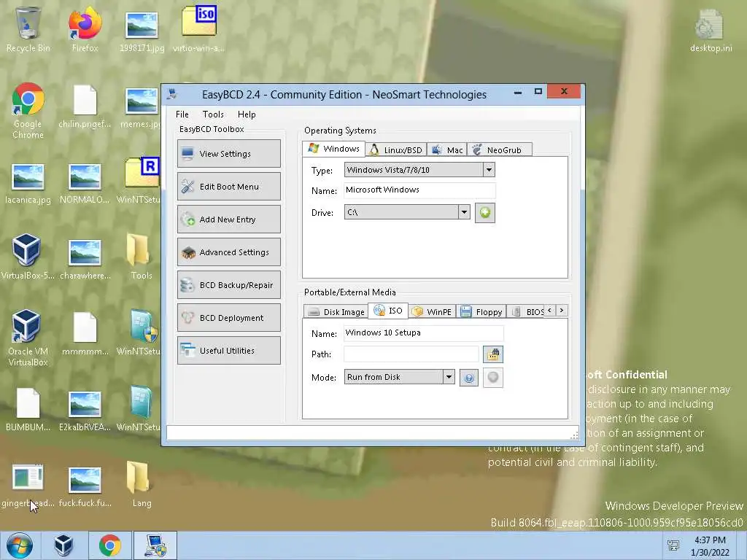Switch to the WinPE tab
The image size is (747, 560).
[x=432, y=312]
